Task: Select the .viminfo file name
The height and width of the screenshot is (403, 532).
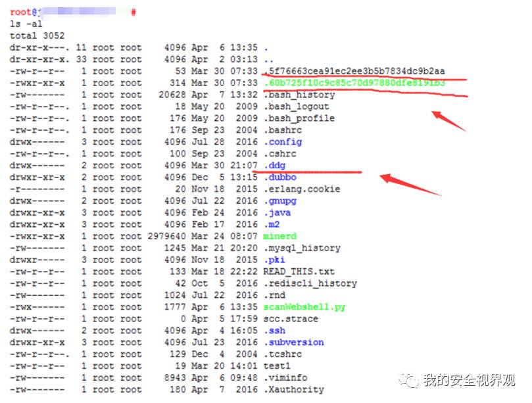Action: point(285,378)
